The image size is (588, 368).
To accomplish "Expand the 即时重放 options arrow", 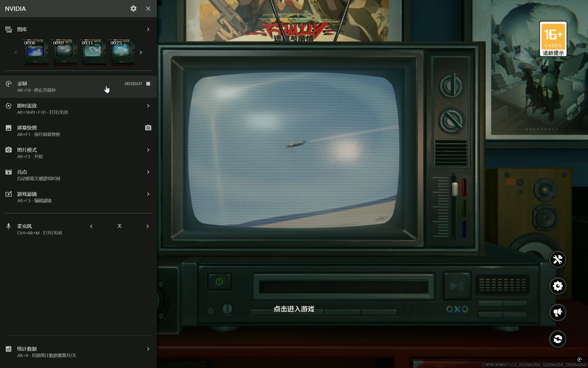I will pos(148,106).
